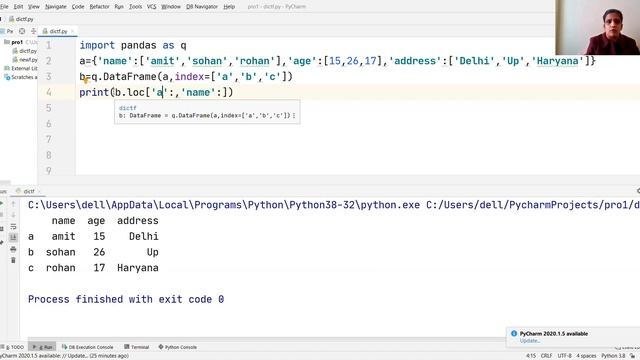Viewport: 640px width, 360px height.
Task: Expand External Libraries node
Action: point(21,68)
